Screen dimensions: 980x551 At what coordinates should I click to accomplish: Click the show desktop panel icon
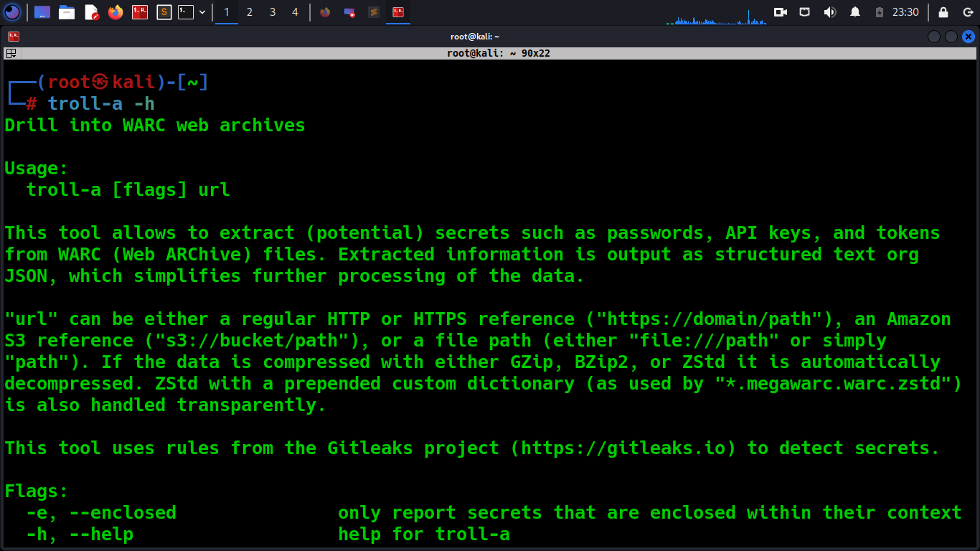(42, 12)
